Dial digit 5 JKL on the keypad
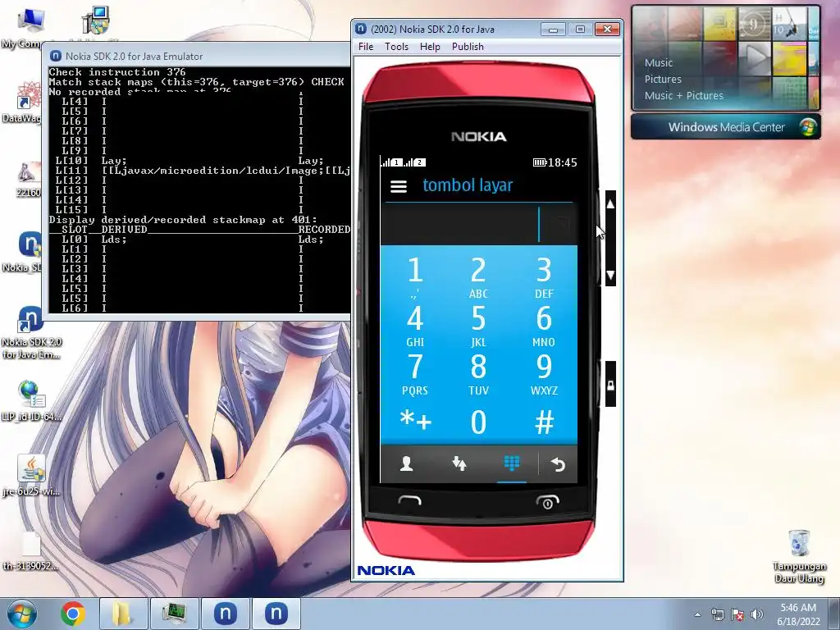 coord(478,325)
